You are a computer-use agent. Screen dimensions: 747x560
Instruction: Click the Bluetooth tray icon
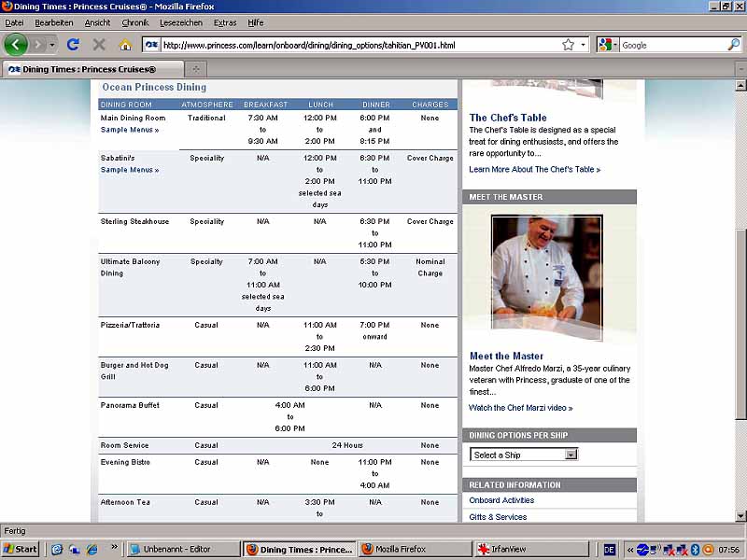point(695,550)
